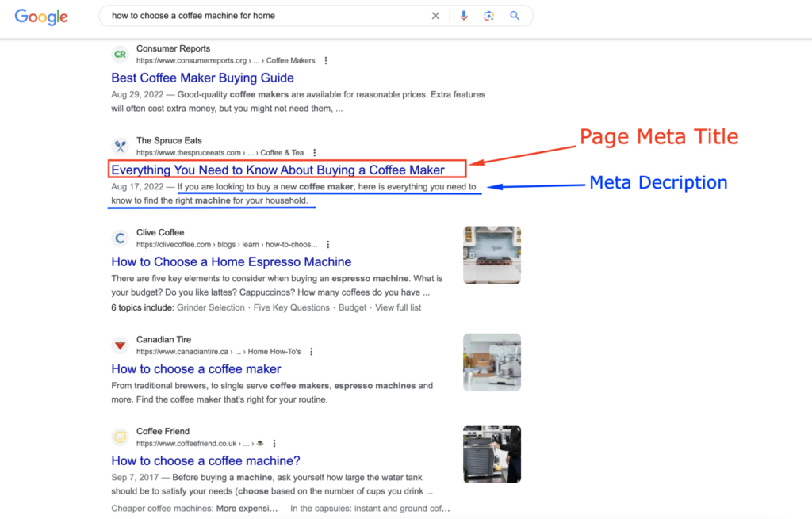The height and width of the screenshot is (519, 812).
Task: Open How to choose a coffee maker link
Action: pos(196,369)
